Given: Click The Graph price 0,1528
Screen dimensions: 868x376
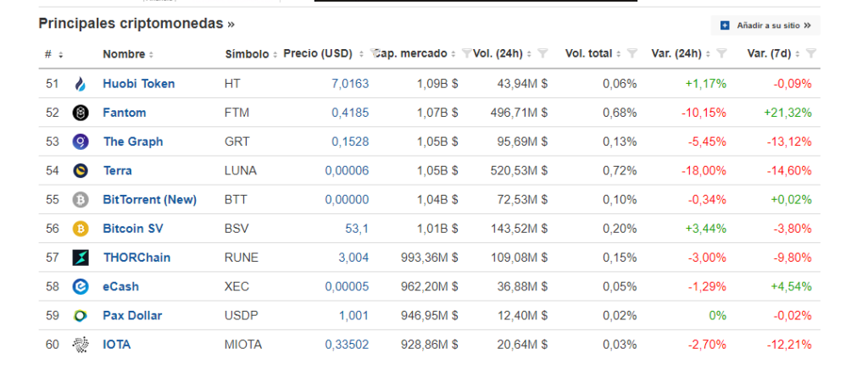Looking at the screenshot, I should (x=350, y=141).
